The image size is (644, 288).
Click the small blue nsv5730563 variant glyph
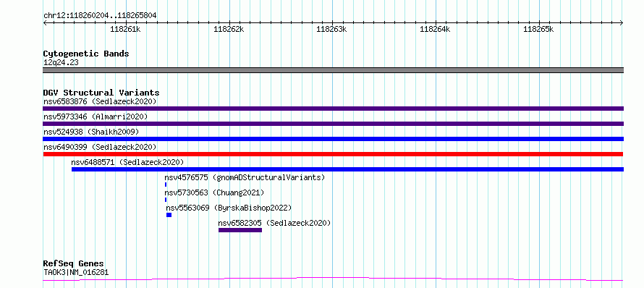pos(166,200)
